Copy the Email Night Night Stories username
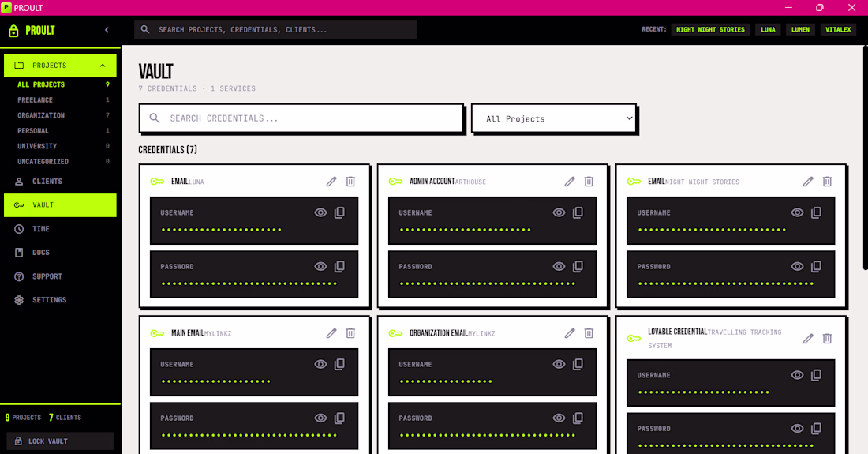Screen dimensions: 868x454 816,212
